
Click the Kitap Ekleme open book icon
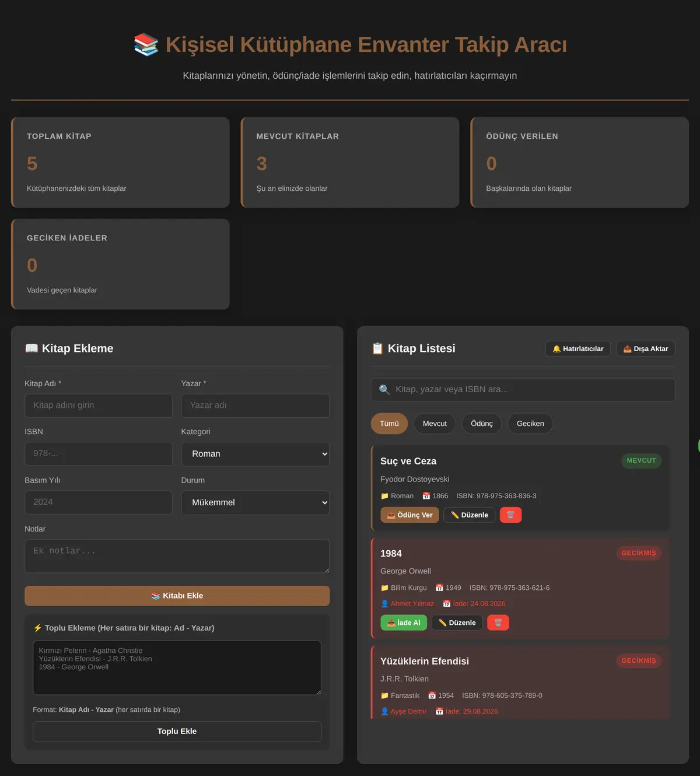[x=32, y=348]
